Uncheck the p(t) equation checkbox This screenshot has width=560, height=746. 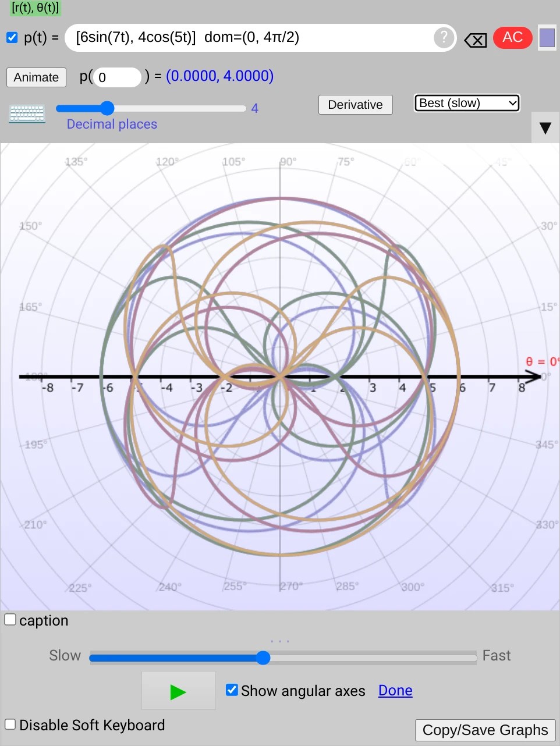(12, 37)
